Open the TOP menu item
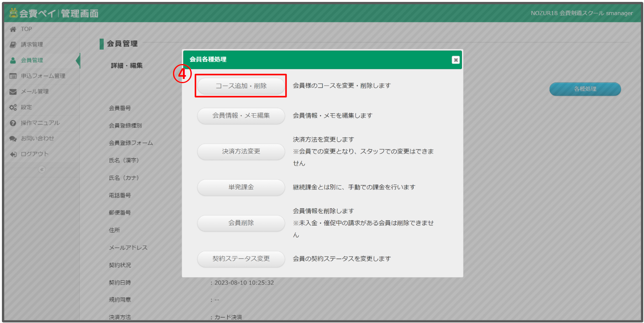 pyautogui.click(x=42, y=29)
